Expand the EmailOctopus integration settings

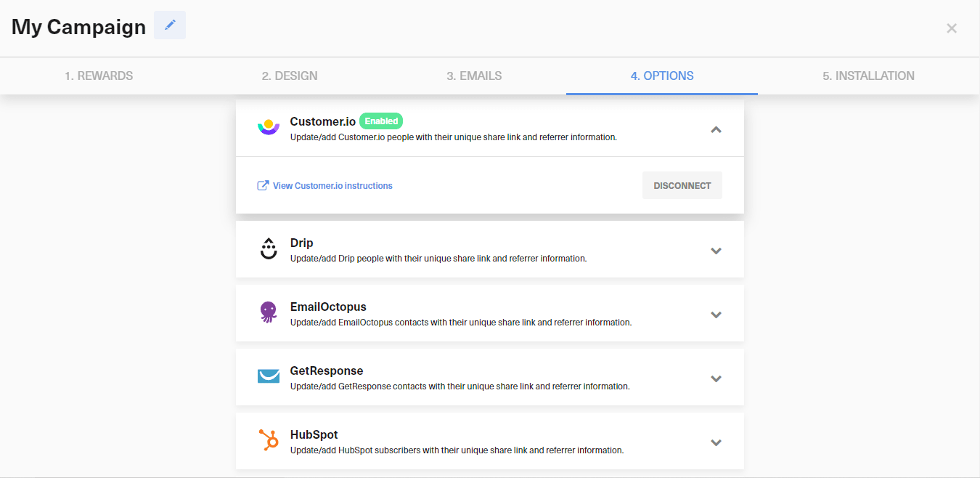(x=716, y=314)
